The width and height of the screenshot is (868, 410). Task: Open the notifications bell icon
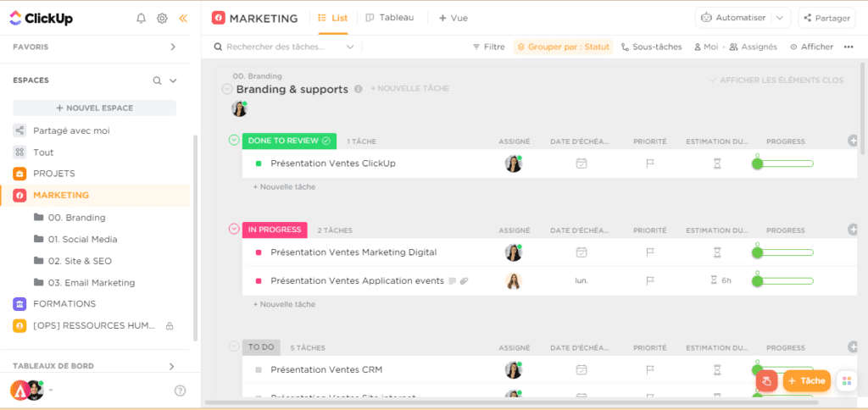[x=142, y=18]
